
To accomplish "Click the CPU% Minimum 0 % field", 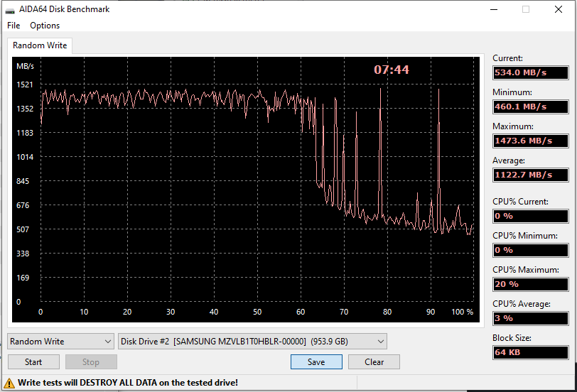I will coord(531,250).
